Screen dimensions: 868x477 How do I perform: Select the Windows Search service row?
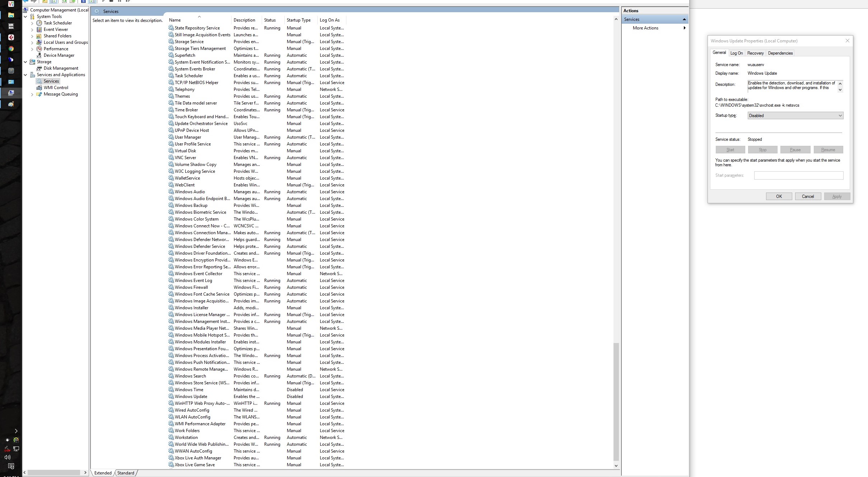[256, 376]
